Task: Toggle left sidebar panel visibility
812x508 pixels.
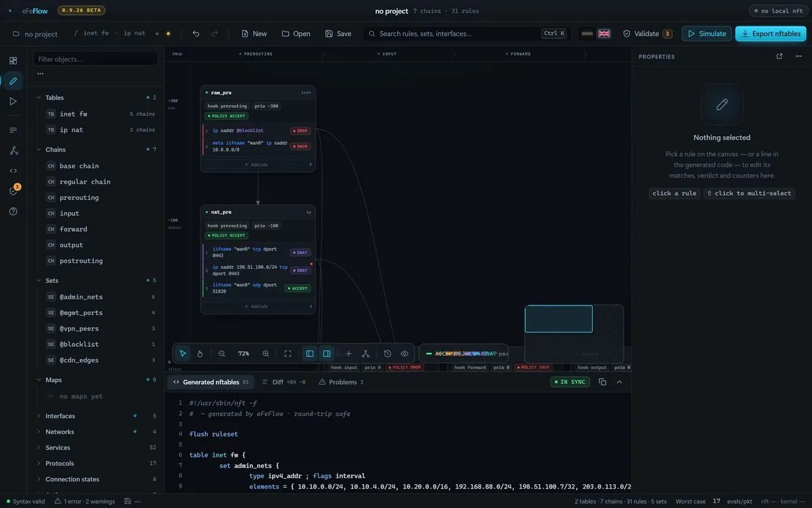Action: pyautogui.click(x=310, y=354)
